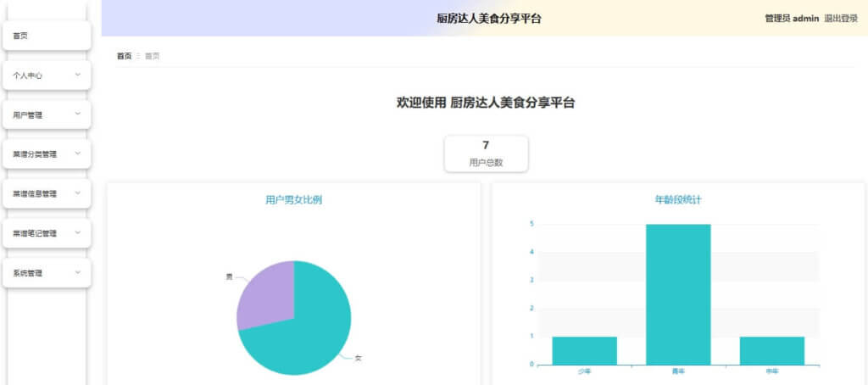Expand the 菜谱信息管理 chevron arrow
The height and width of the screenshot is (385, 868).
click(77, 192)
